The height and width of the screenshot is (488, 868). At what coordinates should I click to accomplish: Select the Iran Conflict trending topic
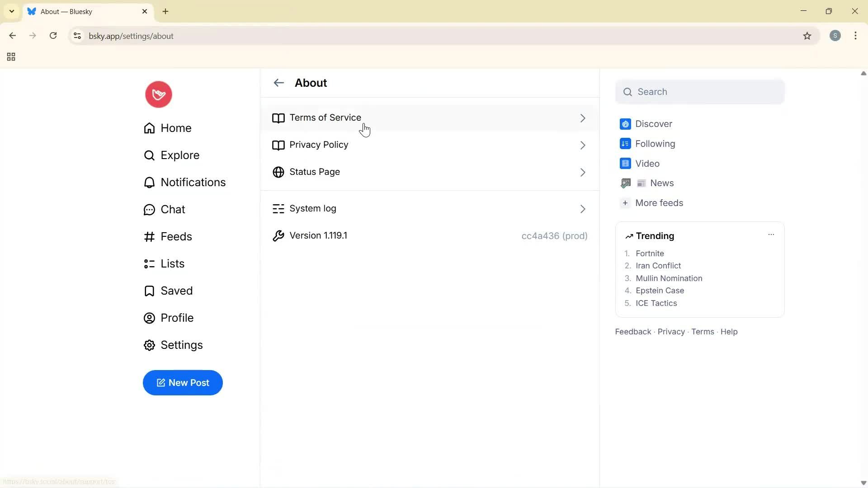tap(658, 266)
